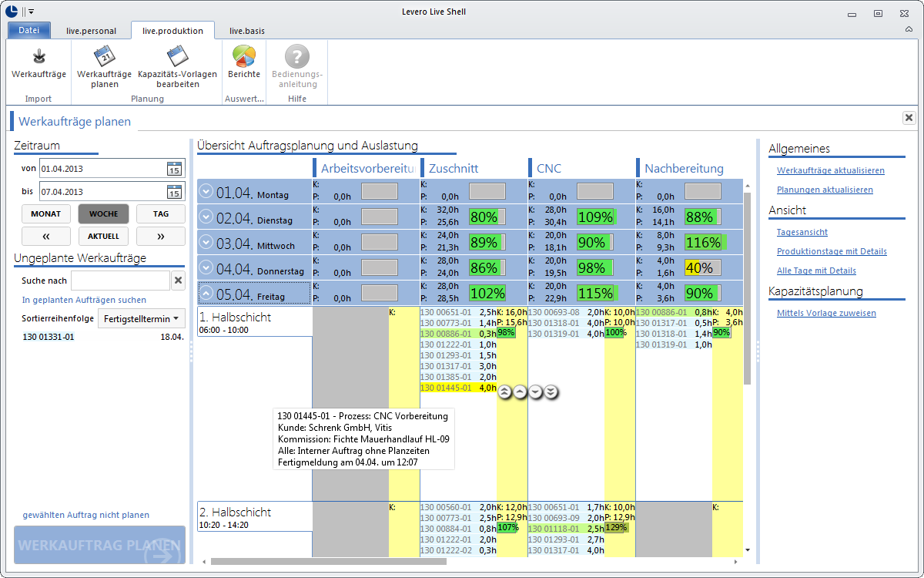The width and height of the screenshot is (924, 578).
Task: Click Werkaufträge aktualisieren link
Action: pyautogui.click(x=831, y=170)
